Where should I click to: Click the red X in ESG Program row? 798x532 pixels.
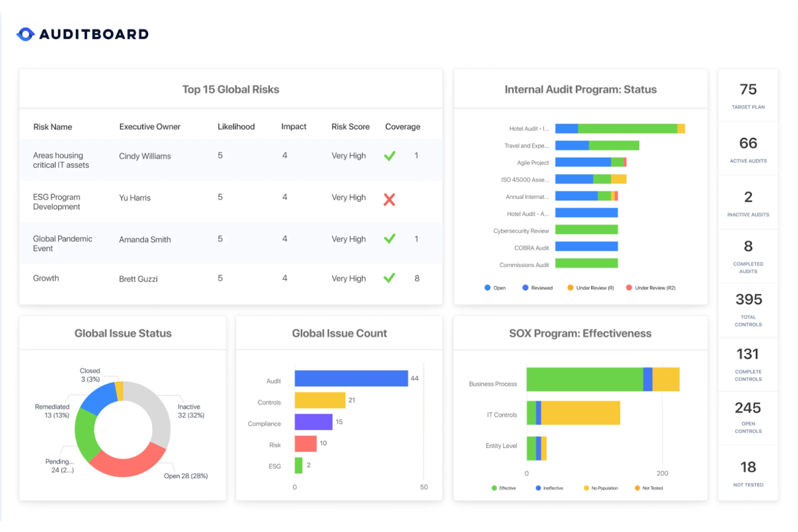point(389,199)
